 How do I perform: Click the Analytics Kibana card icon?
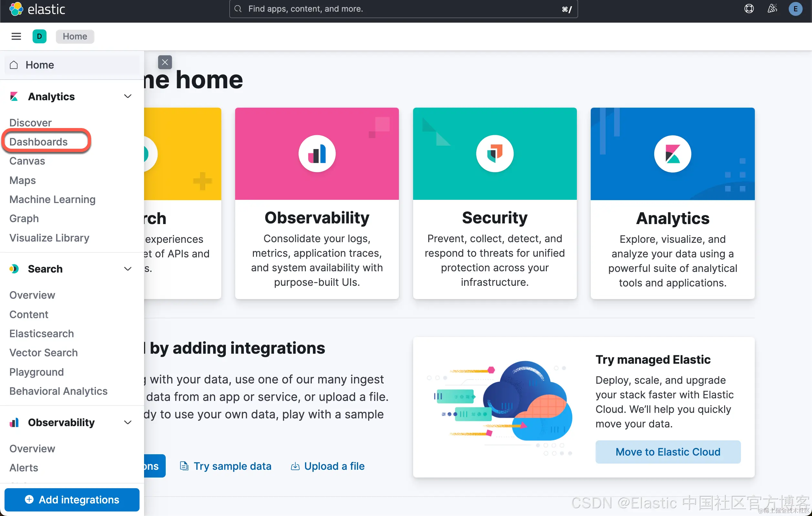point(672,154)
